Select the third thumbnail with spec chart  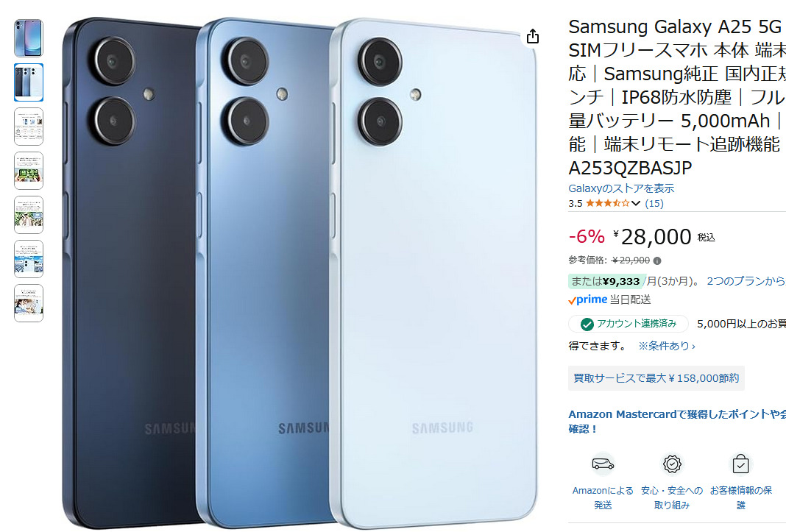pyautogui.click(x=29, y=127)
